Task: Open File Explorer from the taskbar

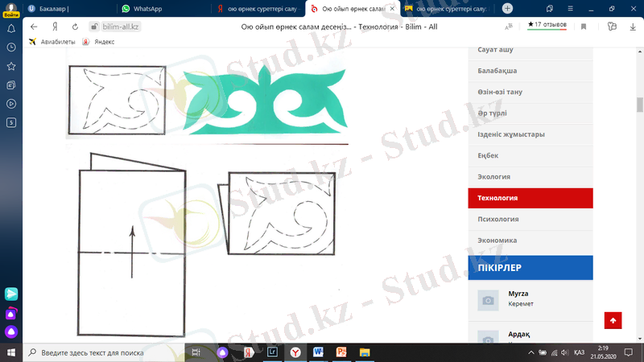Action: pos(365,352)
